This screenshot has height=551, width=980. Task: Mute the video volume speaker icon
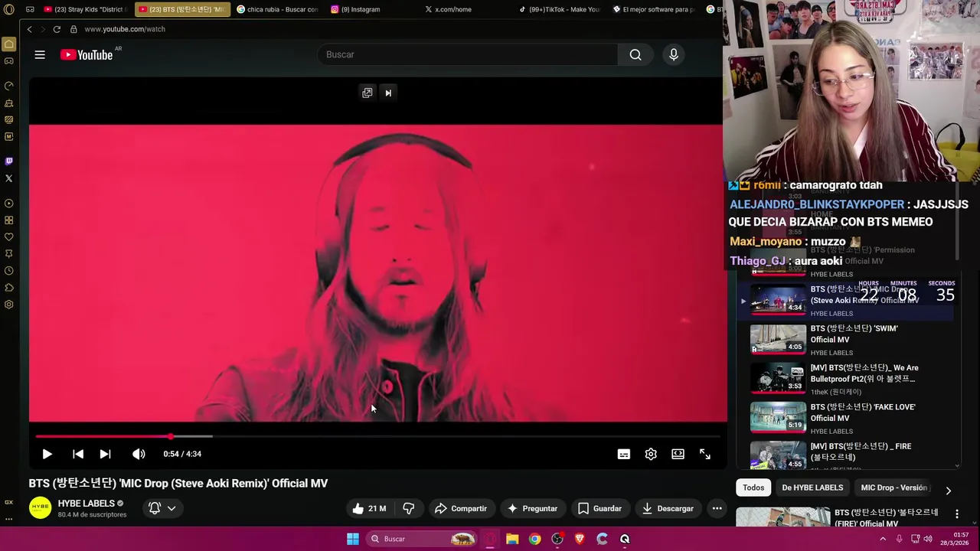tap(139, 454)
